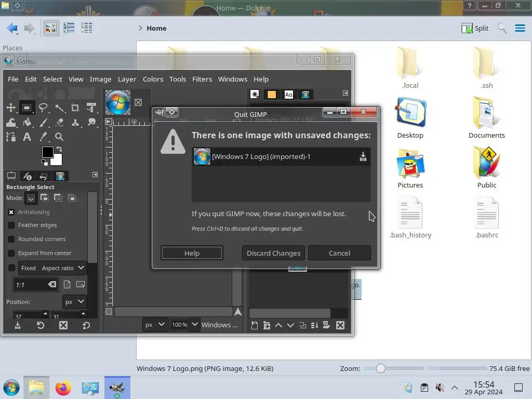Switch to Undo History tab
The image size is (532, 399).
point(44,176)
